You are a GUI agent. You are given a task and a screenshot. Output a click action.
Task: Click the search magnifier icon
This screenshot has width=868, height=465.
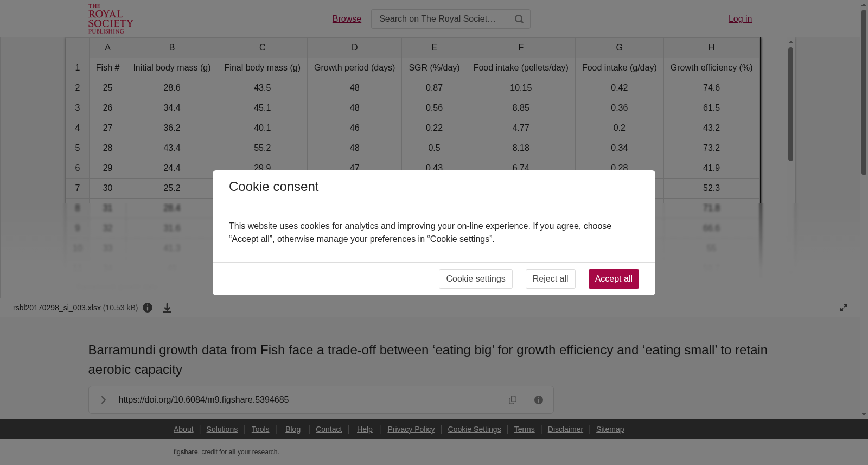pyautogui.click(x=519, y=19)
